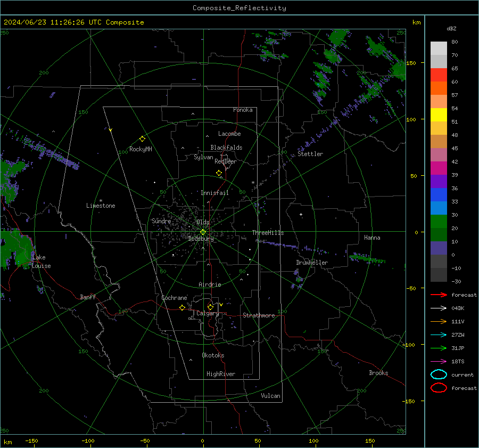Click the Banff town label
This screenshot has height=448, width=479.
tap(88, 297)
